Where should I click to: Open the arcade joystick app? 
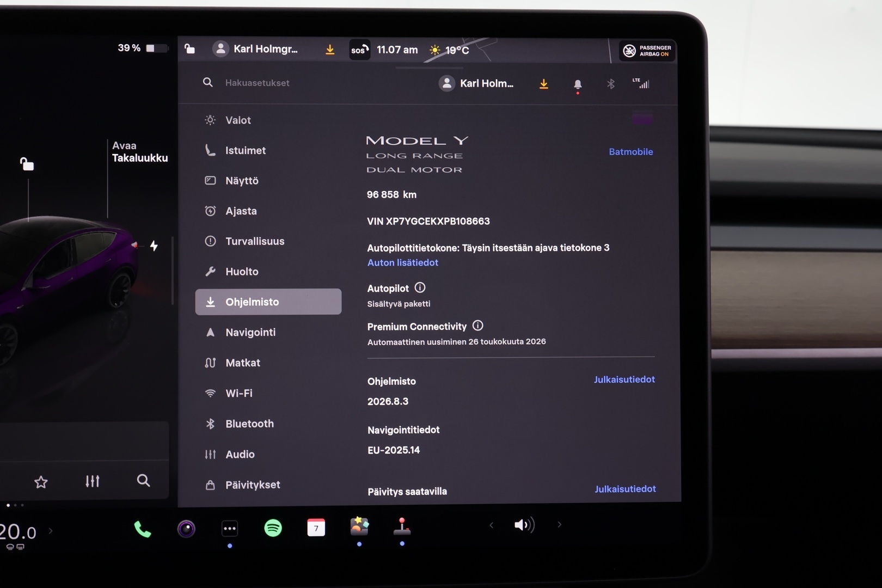[x=402, y=526]
